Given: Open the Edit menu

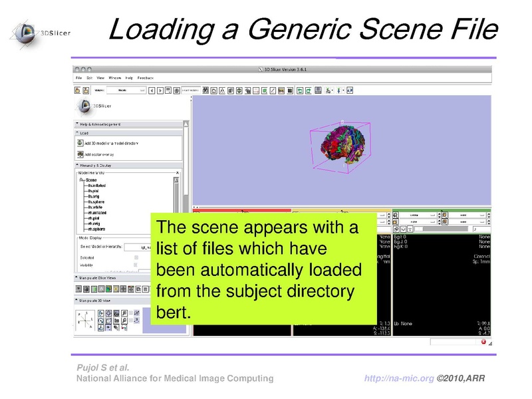Looking at the screenshot, I should pos(90,78).
